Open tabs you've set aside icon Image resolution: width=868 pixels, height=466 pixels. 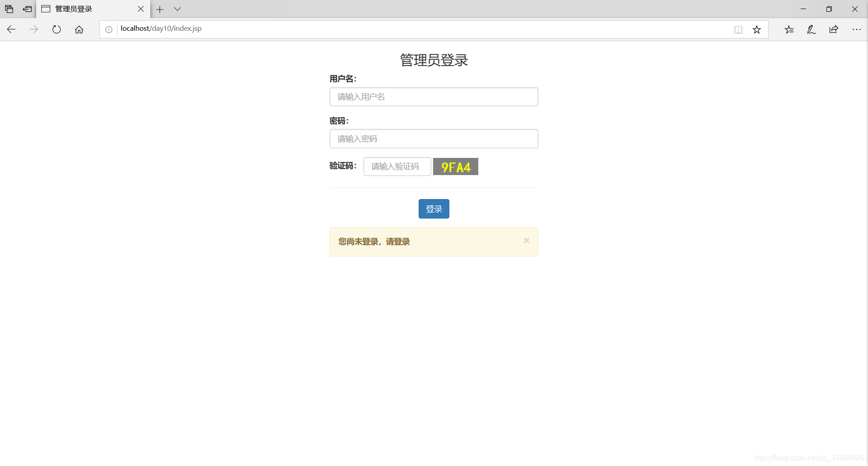coord(9,9)
